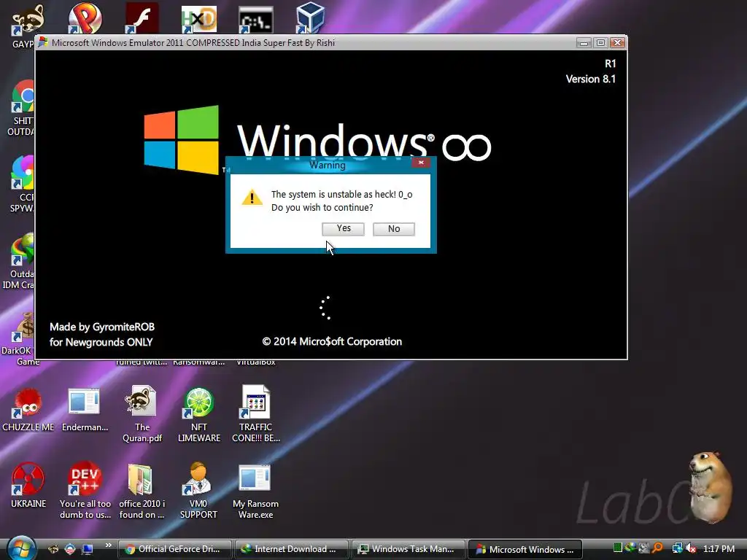The height and width of the screenshot is (560, 747).
Task: Close the Warning dialog with its red X
Action: 421,163
